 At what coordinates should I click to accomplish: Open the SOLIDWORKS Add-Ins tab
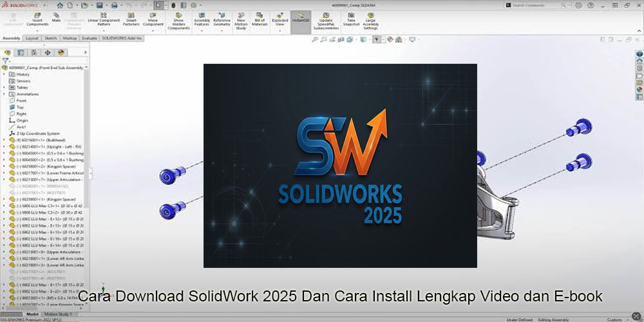122,38
